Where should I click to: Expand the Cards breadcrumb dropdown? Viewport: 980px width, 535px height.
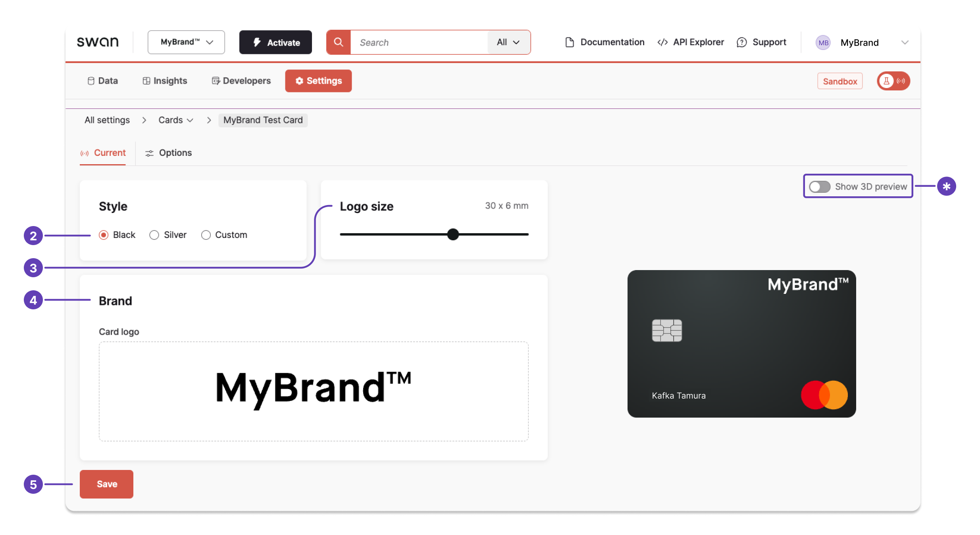[x=175, y=120]
